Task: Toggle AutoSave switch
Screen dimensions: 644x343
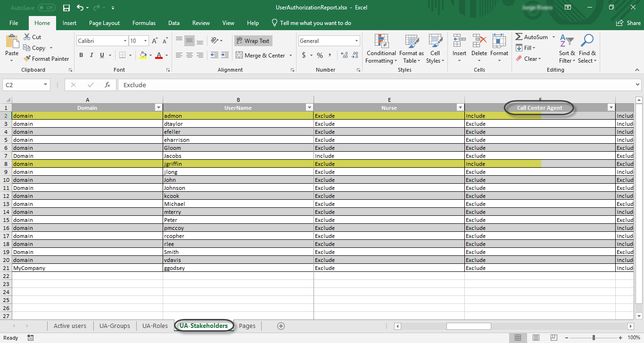Action: [x=47, y=8]
